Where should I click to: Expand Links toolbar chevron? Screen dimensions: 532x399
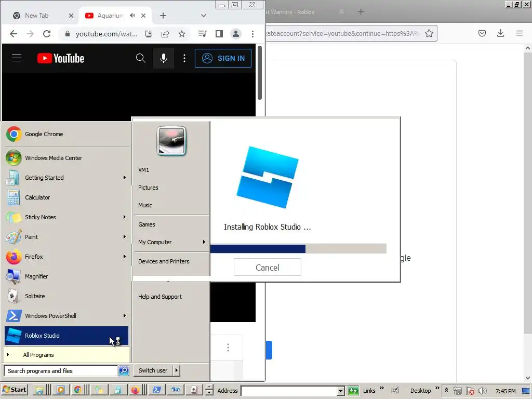(382, 388)
